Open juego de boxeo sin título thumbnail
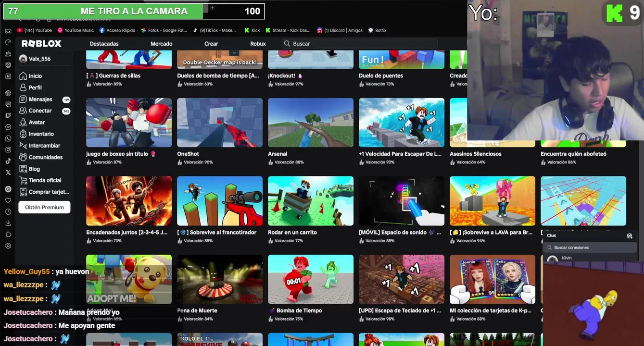 129,123
